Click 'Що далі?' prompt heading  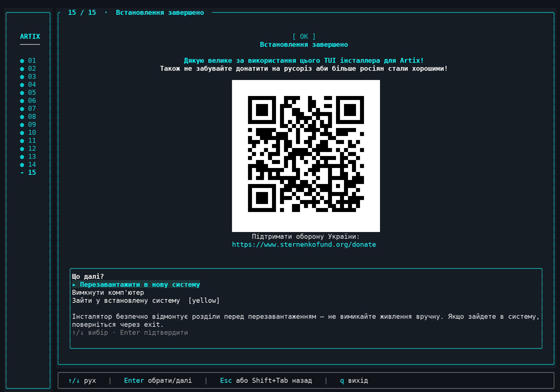(x=88, y=277)
